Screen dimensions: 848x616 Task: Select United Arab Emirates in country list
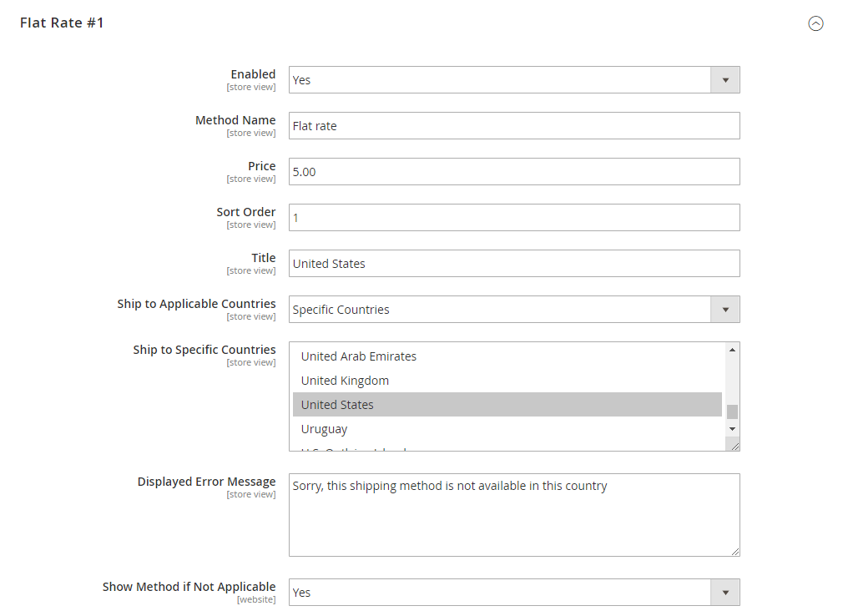pos(359,356)
